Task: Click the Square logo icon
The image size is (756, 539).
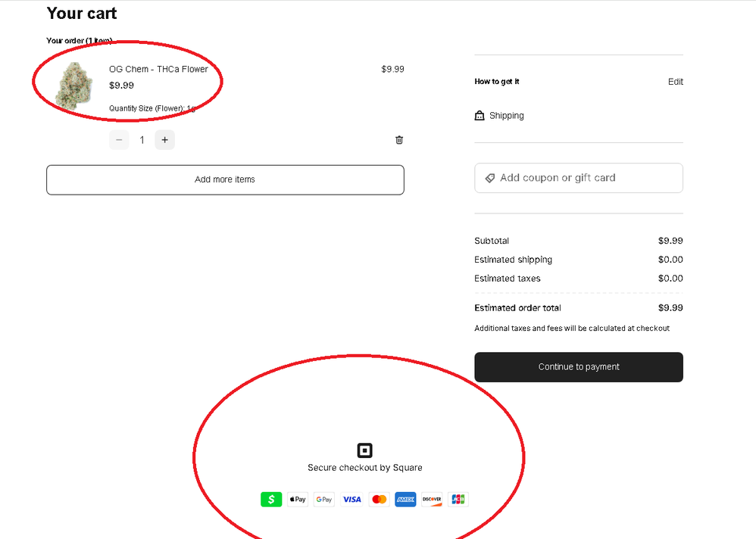Action: (x=364, y=450)
